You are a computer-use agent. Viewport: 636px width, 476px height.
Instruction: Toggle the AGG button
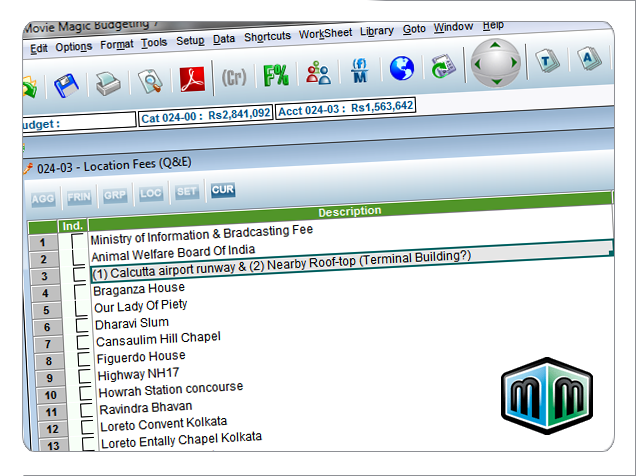43,199
